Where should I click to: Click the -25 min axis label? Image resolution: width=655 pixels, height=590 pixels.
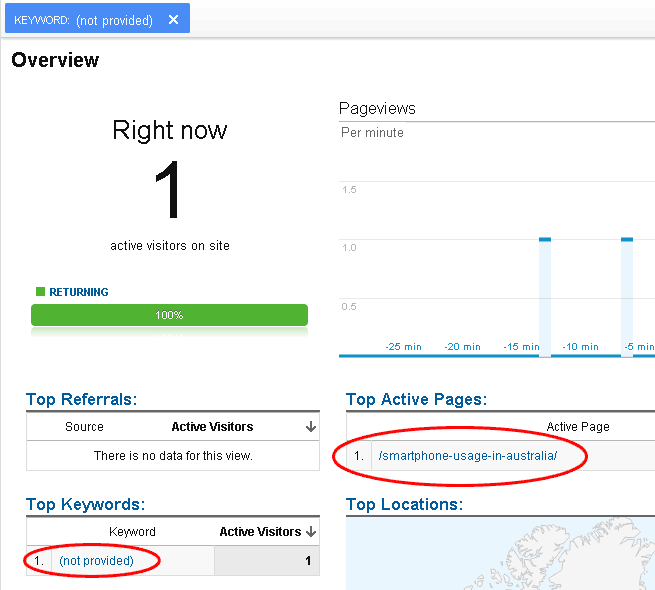pyautogui.click(x=403, y=347)
